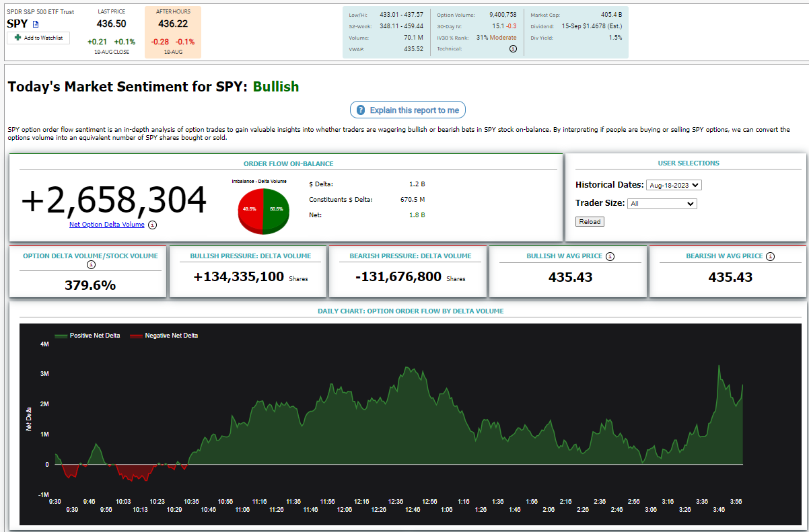809x532 pixels.
Task: Add SPY to Watchlist
Action: point(38,38)
